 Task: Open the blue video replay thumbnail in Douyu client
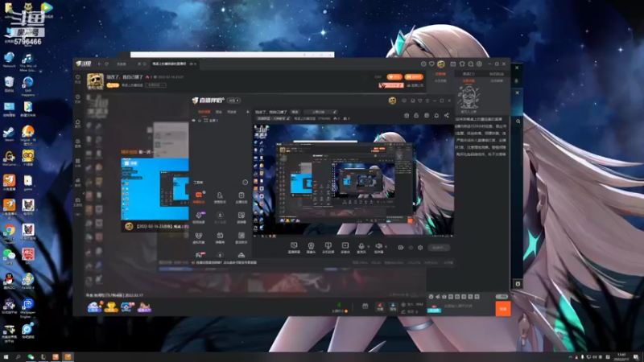pyautogui.click(x=155, y=189)
